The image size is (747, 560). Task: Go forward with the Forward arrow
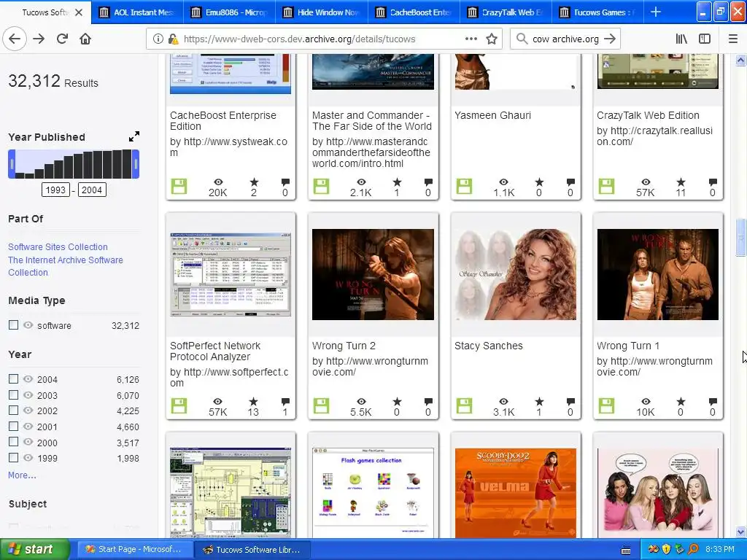39,39
